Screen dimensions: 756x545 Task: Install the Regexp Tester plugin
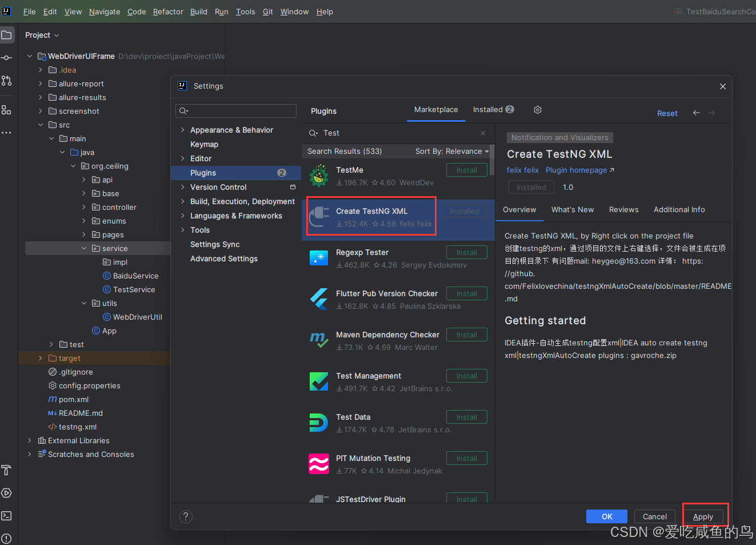click(x=467, y=252)
